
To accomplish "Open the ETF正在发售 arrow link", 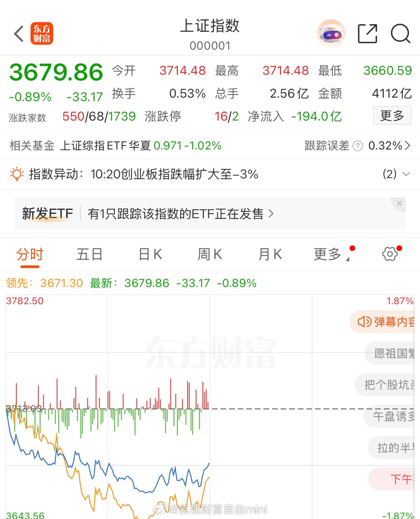I will (271, 214).
